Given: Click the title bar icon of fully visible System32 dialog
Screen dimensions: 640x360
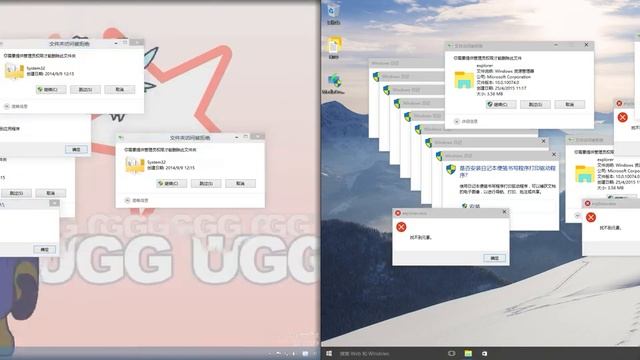Looking at the screenshot, I should point(121,138).
